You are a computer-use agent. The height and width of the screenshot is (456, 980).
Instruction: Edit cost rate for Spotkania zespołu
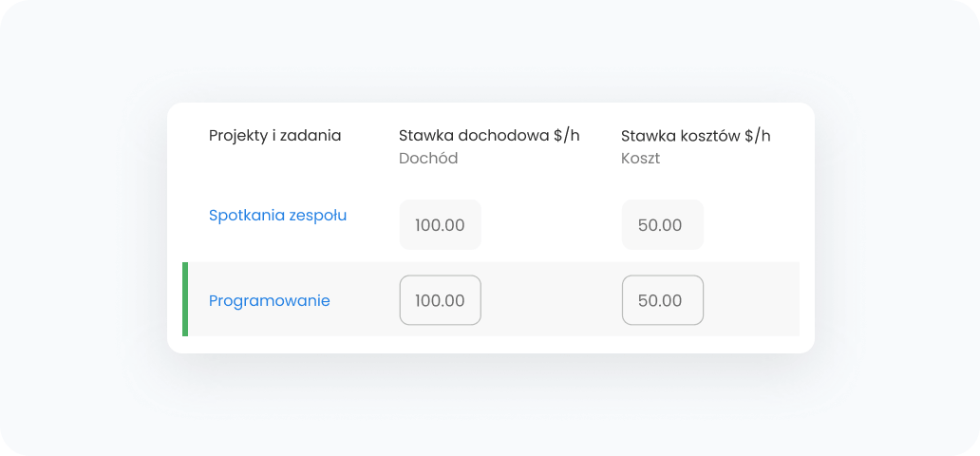[662, 225]
